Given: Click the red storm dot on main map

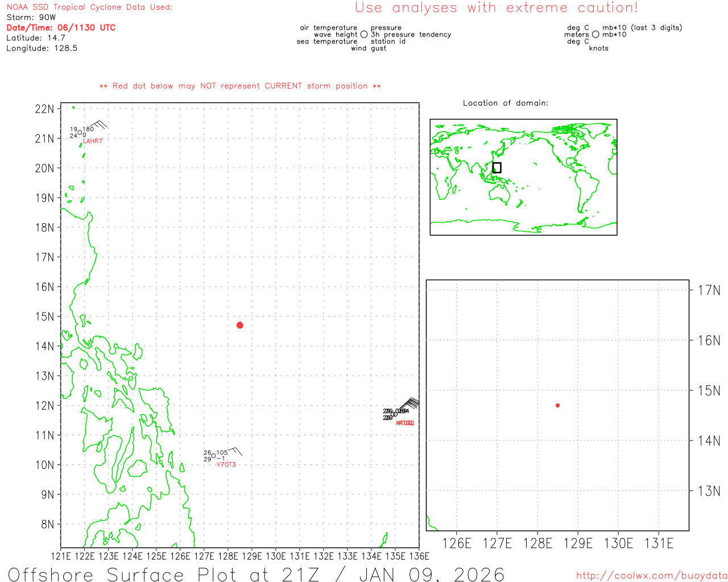Looking at the screenshot, I should point(239,325).
